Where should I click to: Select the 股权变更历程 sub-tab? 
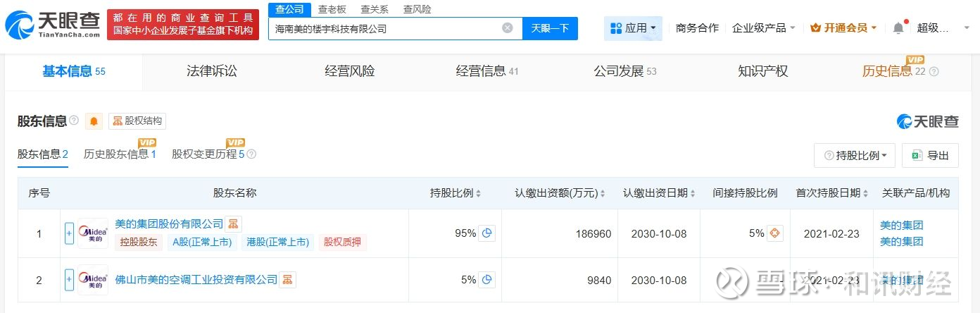tap(208, 154)
